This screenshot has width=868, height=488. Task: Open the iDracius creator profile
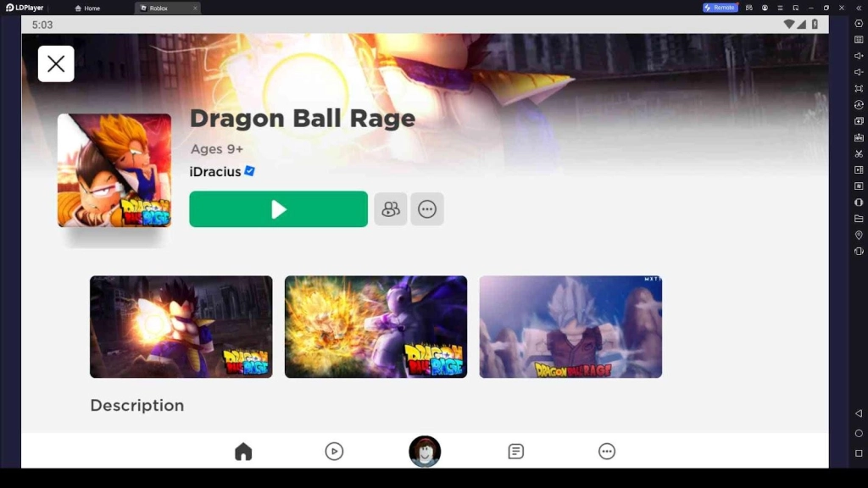[215, 171]
